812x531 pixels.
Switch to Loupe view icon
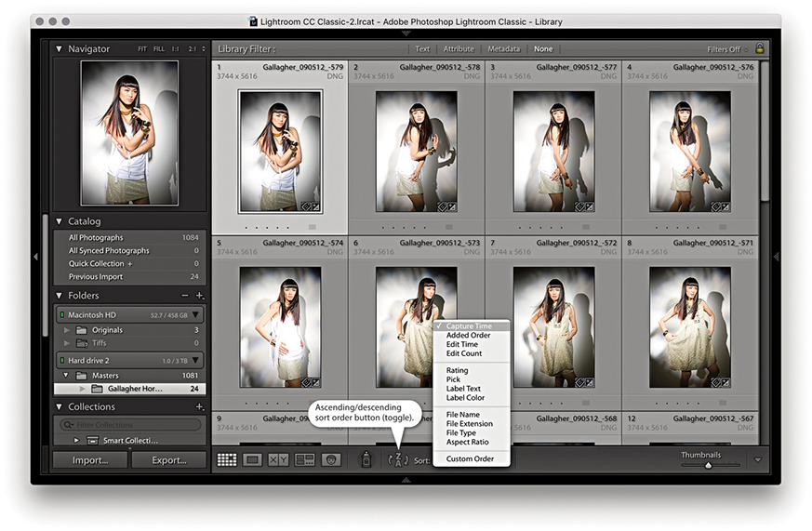pyautogui.click(x=252, y=459)
